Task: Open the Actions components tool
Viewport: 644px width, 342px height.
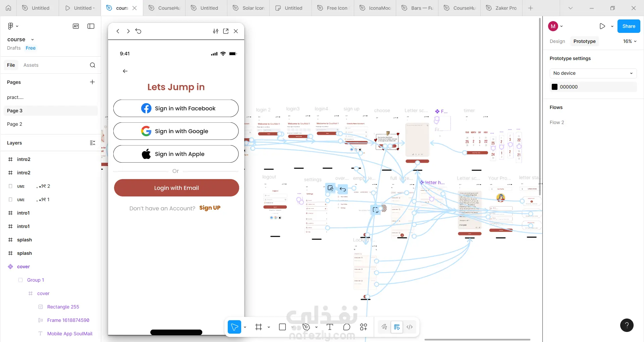Action: click(x=364, y=327)
